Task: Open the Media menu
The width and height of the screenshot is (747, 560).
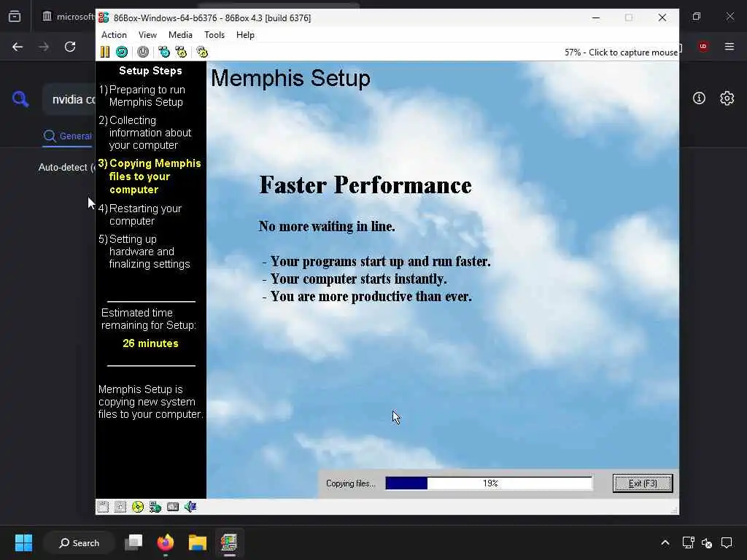Action: 180,35
